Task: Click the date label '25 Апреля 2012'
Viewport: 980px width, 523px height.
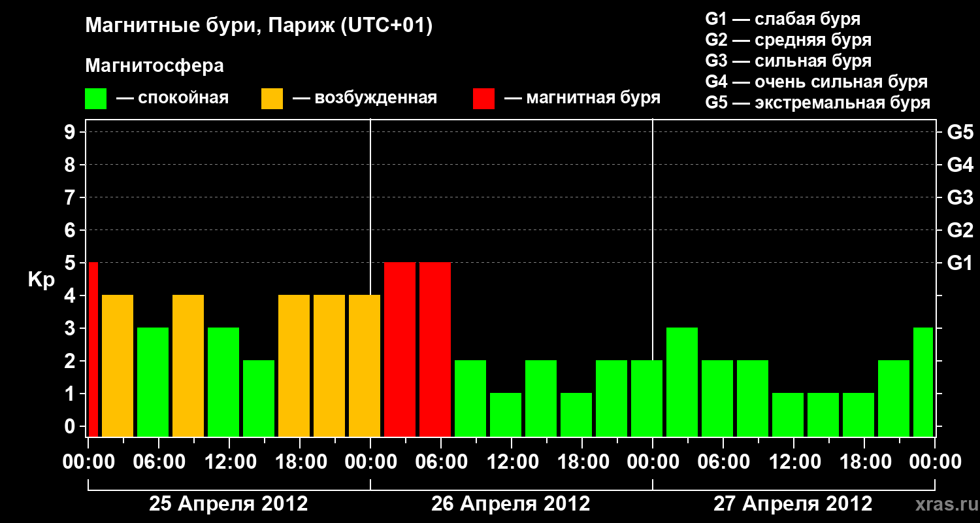Action: [229, 504]
